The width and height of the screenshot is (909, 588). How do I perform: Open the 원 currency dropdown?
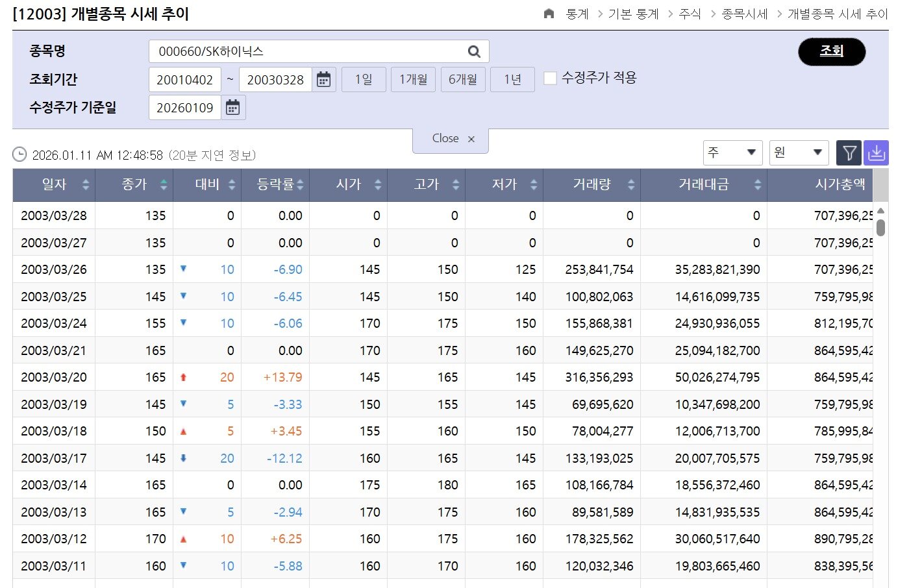point(799,153)
